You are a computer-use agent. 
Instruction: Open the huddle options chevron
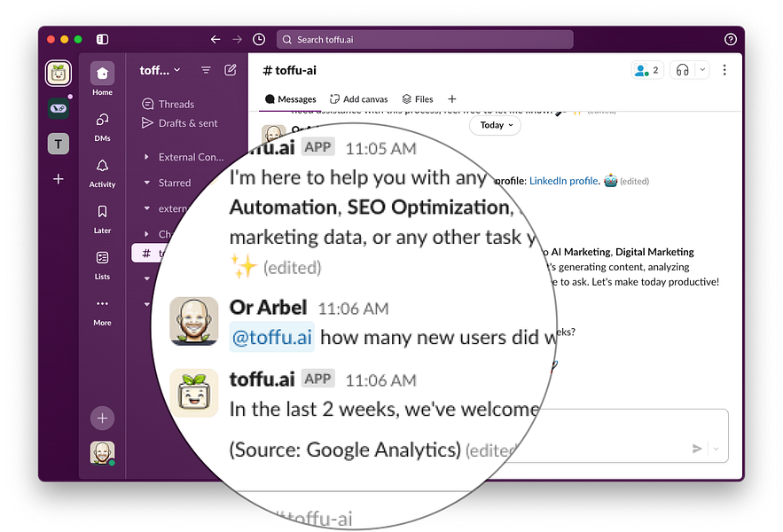(702, 70)
